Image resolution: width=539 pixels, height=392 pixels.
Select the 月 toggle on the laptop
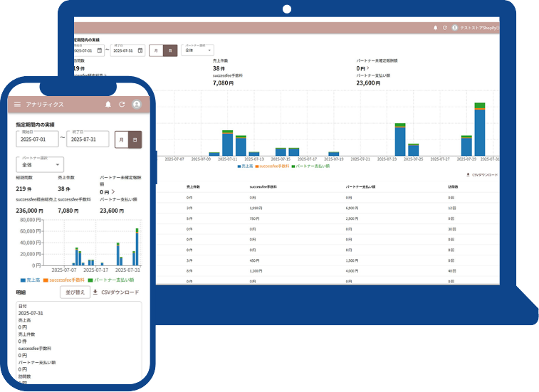click(x=156, y=51)
